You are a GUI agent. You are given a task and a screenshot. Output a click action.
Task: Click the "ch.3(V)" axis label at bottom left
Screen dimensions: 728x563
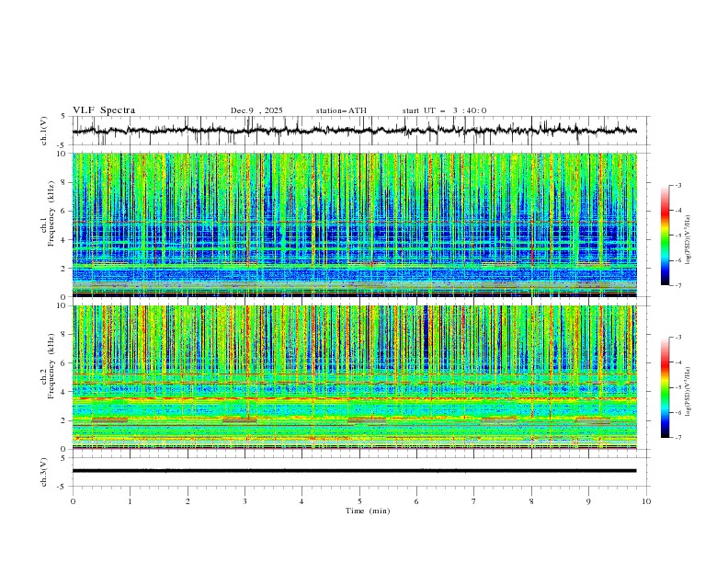tap(45, 470)
